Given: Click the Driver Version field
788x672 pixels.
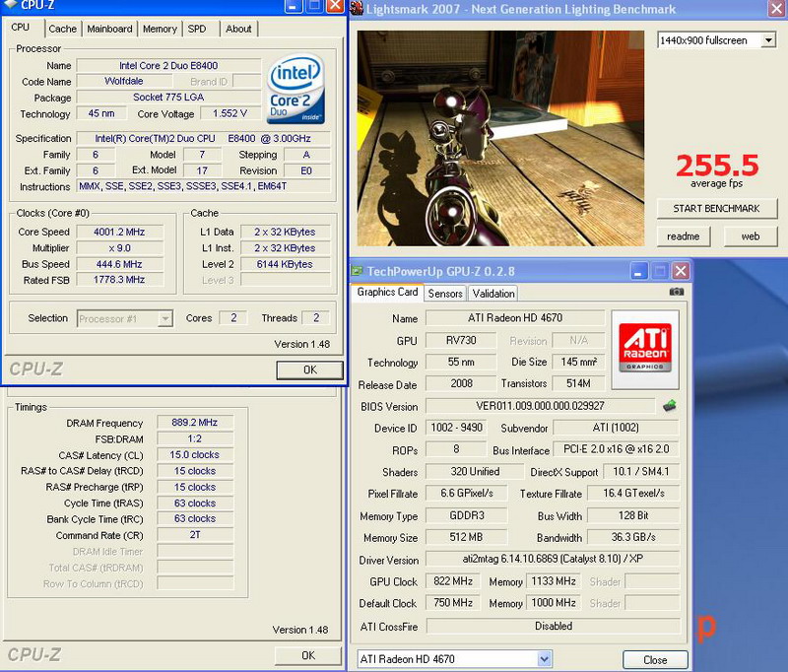Looking at the screenshot, I should 553,559.
